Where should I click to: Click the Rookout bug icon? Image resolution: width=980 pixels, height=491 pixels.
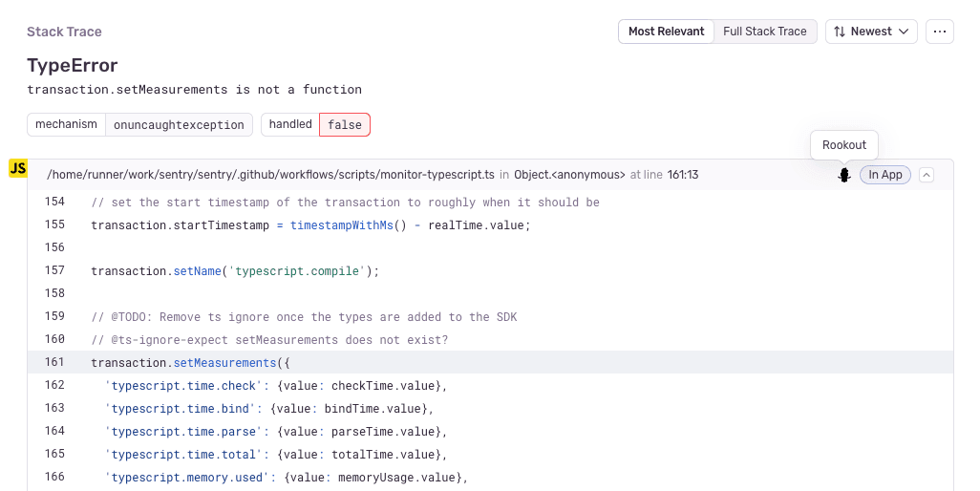point(843,175)
